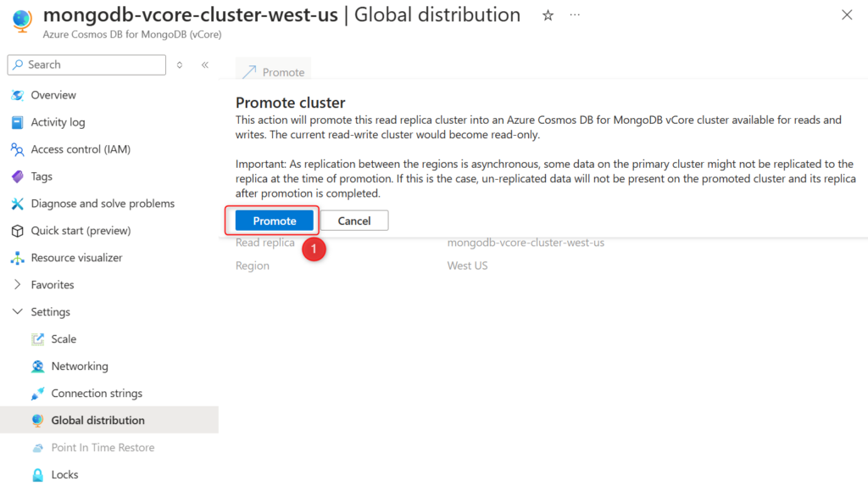Select the Overview globe icon

coord(17,95)
